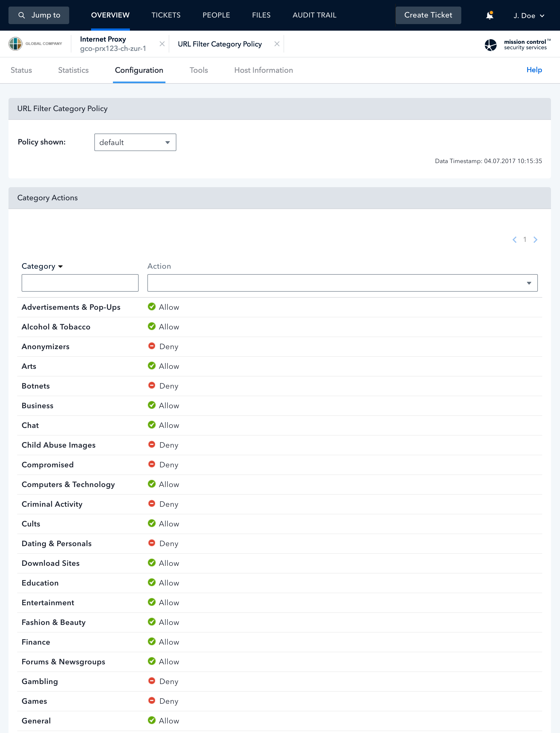Viewport: 560px width, 733px height.
Task: Click the mission control security services logo
Action: pyautogui.click(x=517, y=44)
